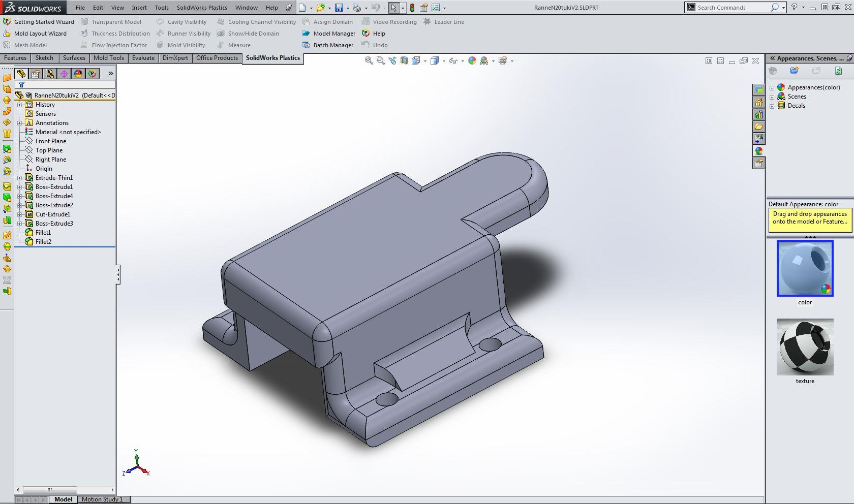The image size is (854, 504).
Task: Toggle the menu bar pushpin
Action: [x=289, y=8]
